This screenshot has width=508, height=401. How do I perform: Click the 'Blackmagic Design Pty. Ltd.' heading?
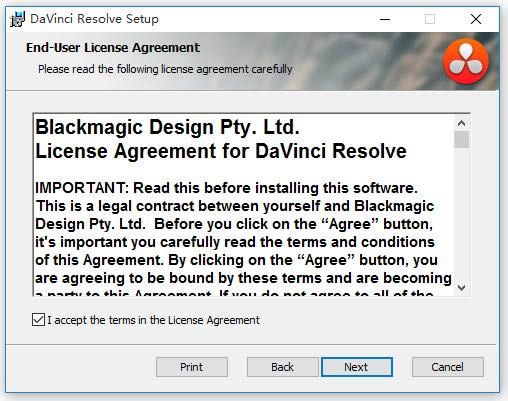(x=167, y=127)
